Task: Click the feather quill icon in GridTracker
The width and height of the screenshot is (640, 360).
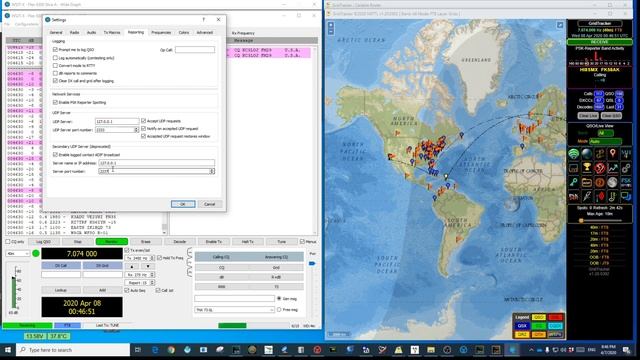Action: pos(587,196)
